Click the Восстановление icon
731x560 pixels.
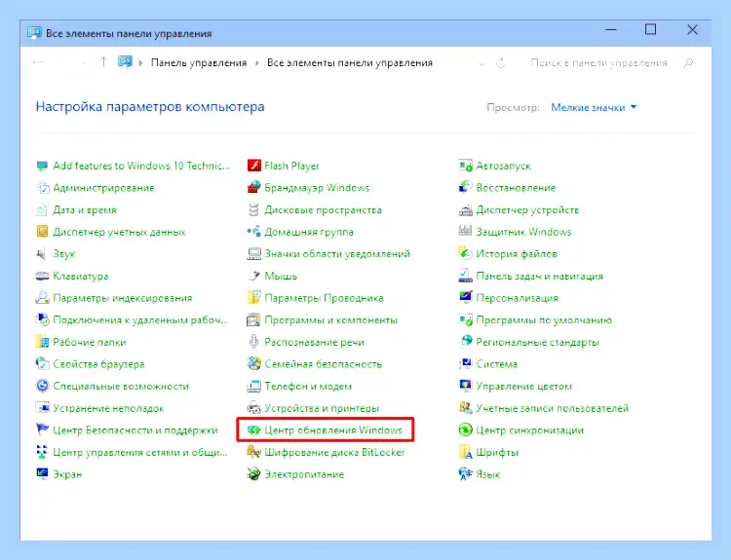point(465,187)
